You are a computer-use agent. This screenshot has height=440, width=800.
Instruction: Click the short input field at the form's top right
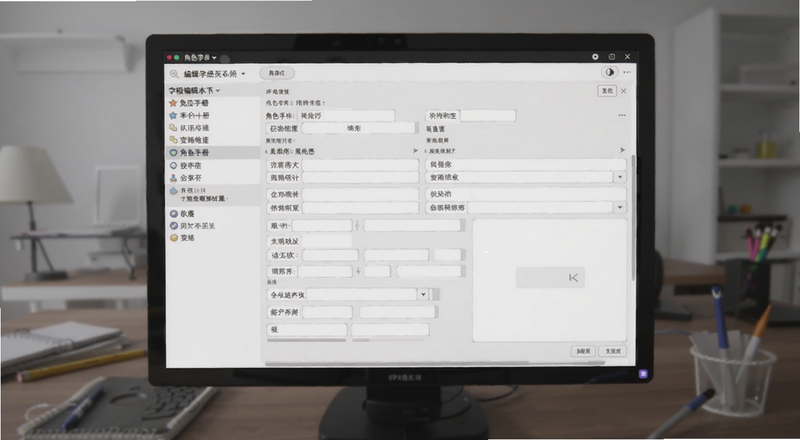pos(488,116)
